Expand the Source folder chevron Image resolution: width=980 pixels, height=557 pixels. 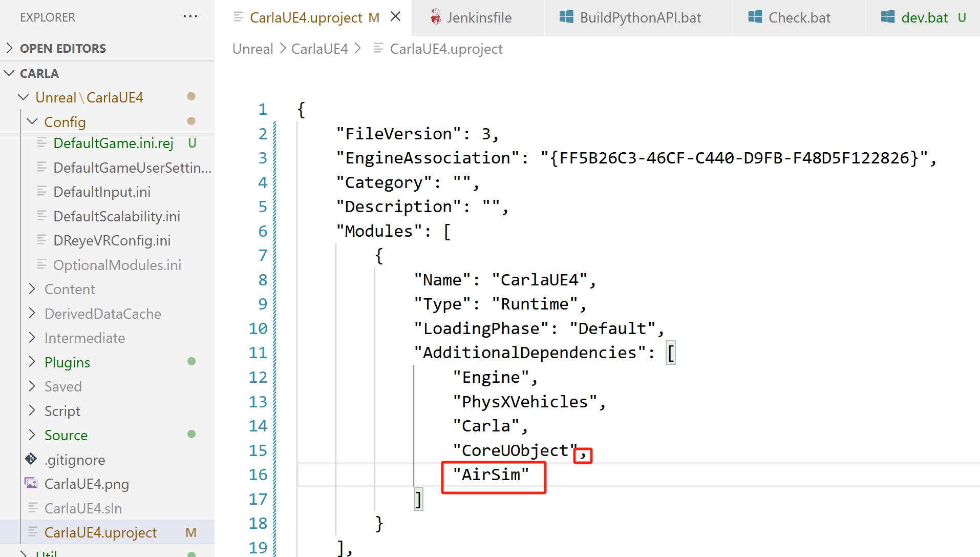tap(32, 435)
